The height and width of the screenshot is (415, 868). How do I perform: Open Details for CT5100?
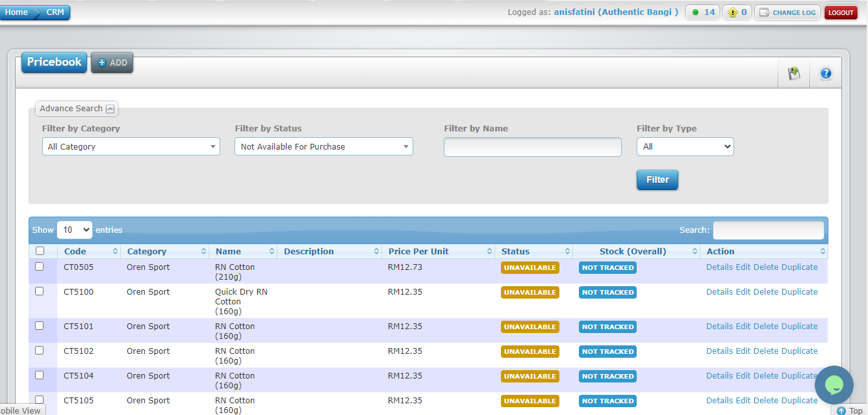719,292
